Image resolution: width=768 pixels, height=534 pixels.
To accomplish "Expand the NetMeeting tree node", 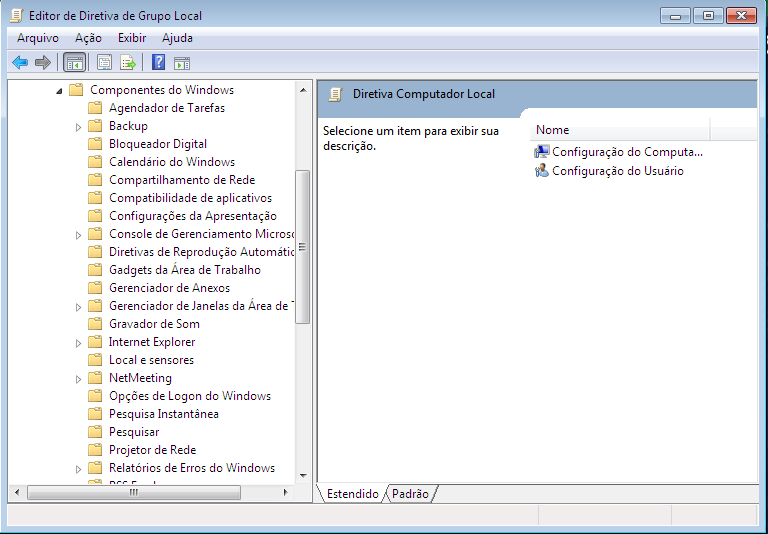I will [x=78, y=379].
